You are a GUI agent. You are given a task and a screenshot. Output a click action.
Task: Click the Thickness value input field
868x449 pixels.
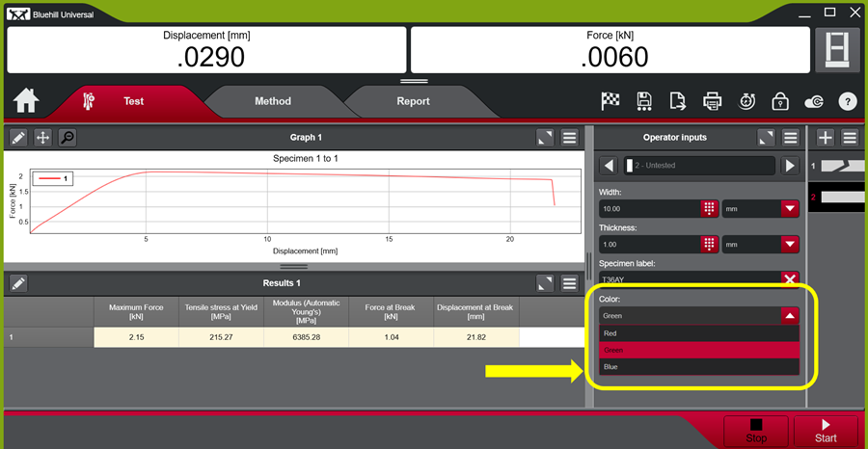648,244
